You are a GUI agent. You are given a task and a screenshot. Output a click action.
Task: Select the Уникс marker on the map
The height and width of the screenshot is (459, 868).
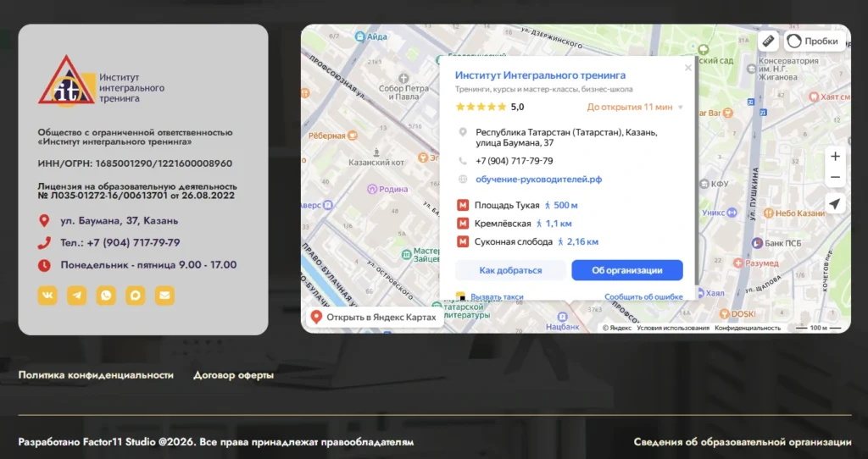(732, 213)
